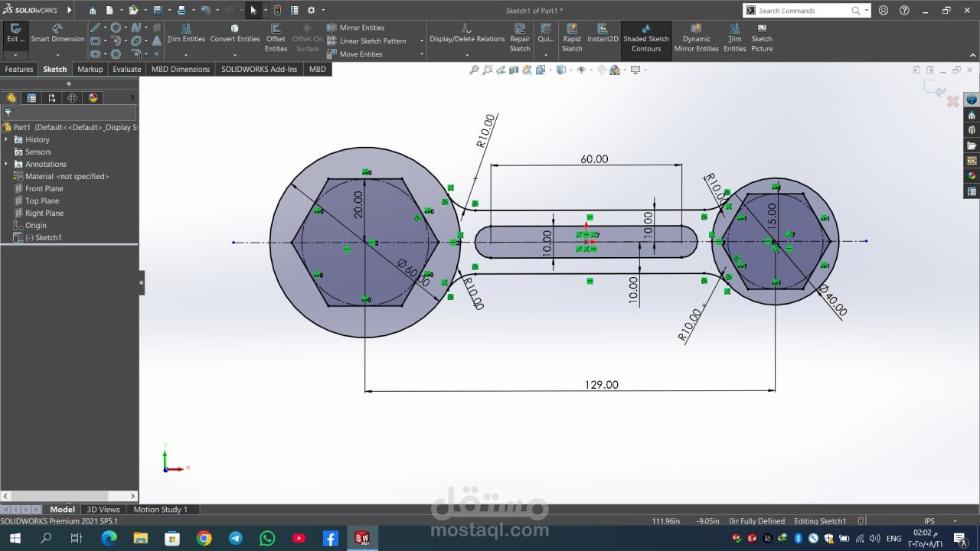The height and width of the screenshot is (551, 980).
Task: Toggle Shaded Sketch Contours off
Action: click(x=645, y=38)
